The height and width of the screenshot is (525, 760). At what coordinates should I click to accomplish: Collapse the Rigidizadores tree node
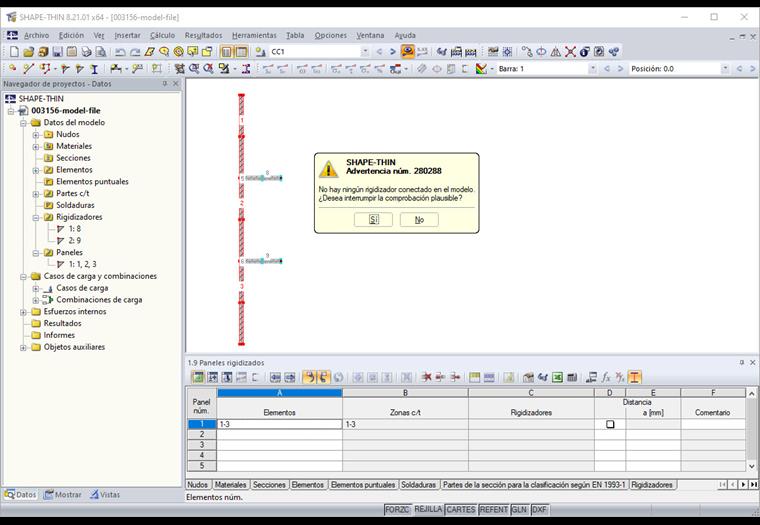36,218
